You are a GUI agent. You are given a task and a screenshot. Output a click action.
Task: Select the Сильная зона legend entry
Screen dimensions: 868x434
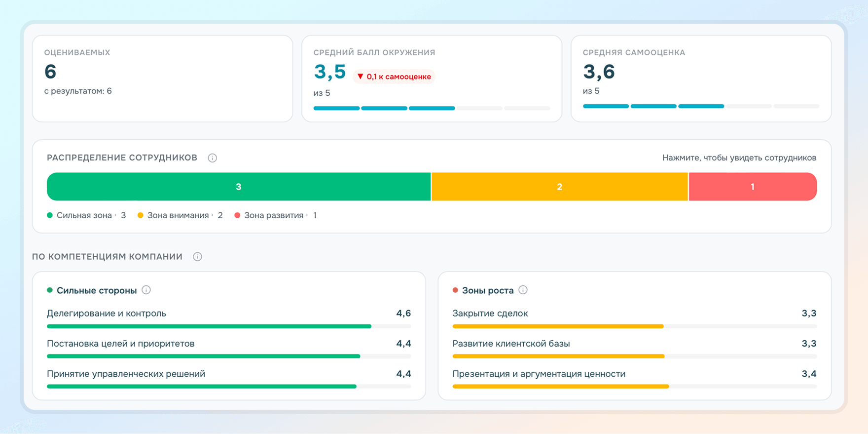pyautogui.click(x=86, y=215)
